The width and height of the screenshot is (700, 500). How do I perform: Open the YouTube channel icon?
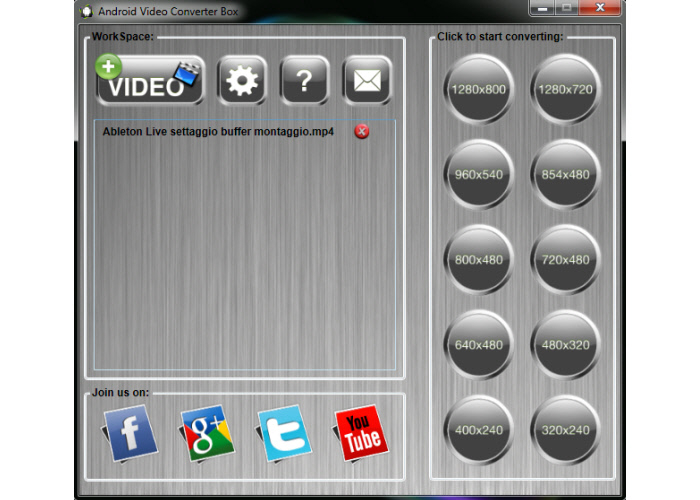click(360, 434)
